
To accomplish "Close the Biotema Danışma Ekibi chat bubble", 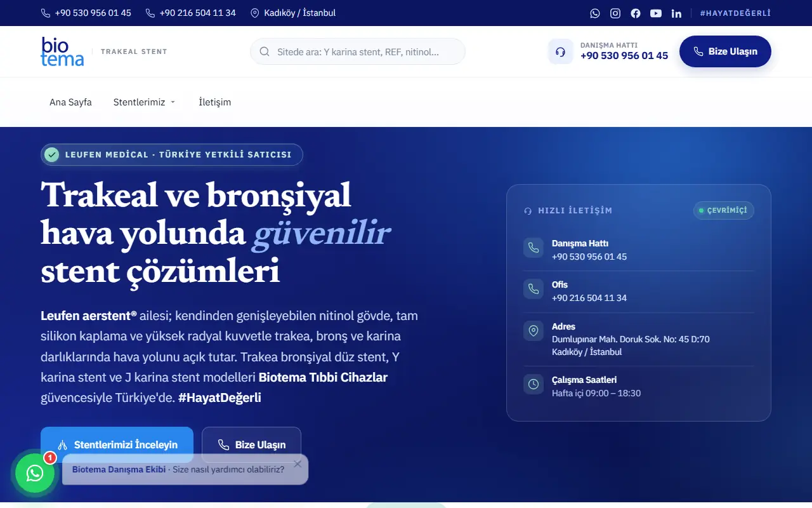I will click(x=298, y=464).
